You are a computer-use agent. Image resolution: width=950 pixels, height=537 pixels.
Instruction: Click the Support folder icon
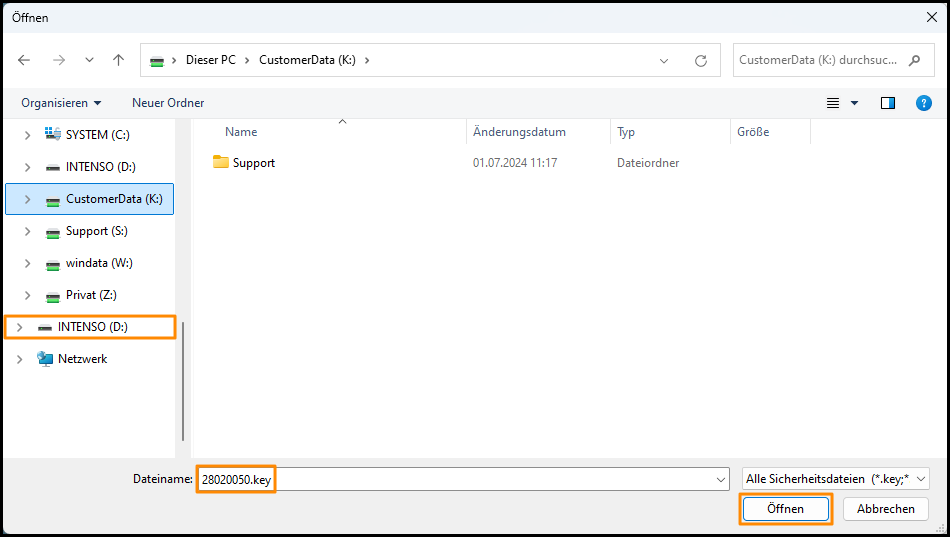click(x=221, y=162)
